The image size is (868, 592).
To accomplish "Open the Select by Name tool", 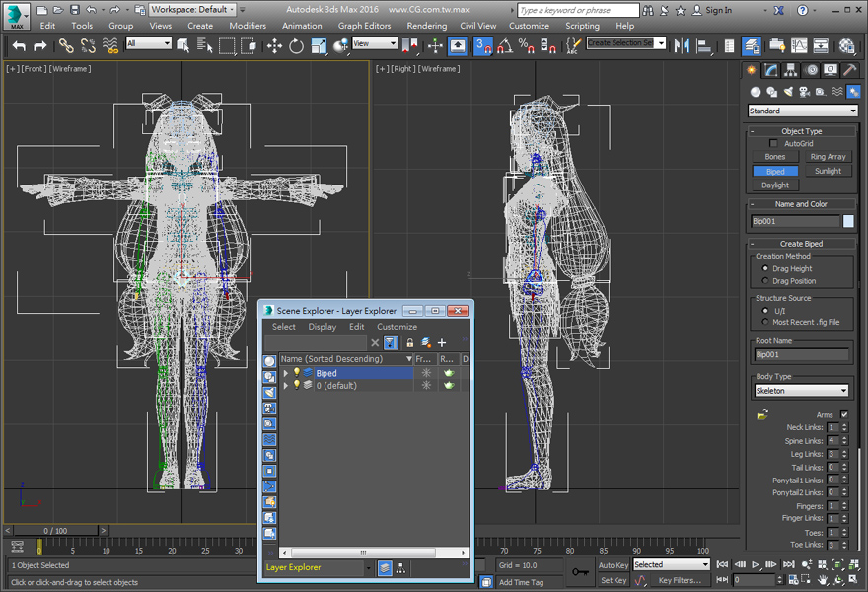I will (x=205, y=46).
